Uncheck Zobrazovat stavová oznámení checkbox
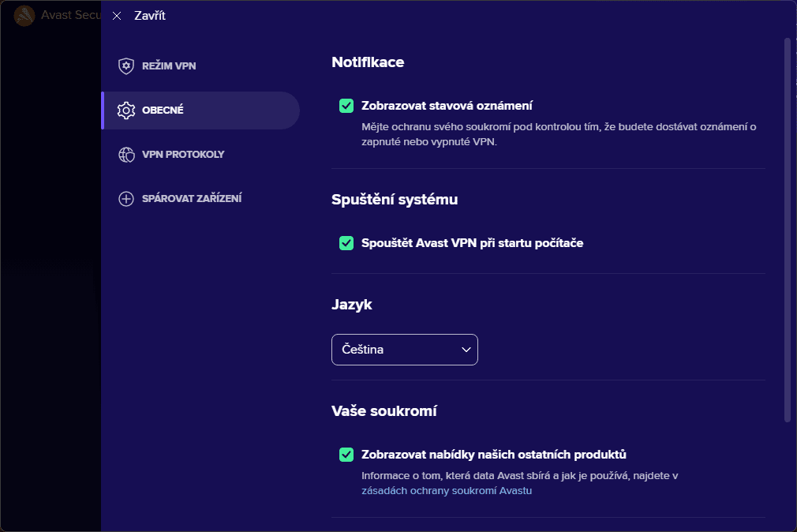Screen dimensions: 797x532 [346, 106]
